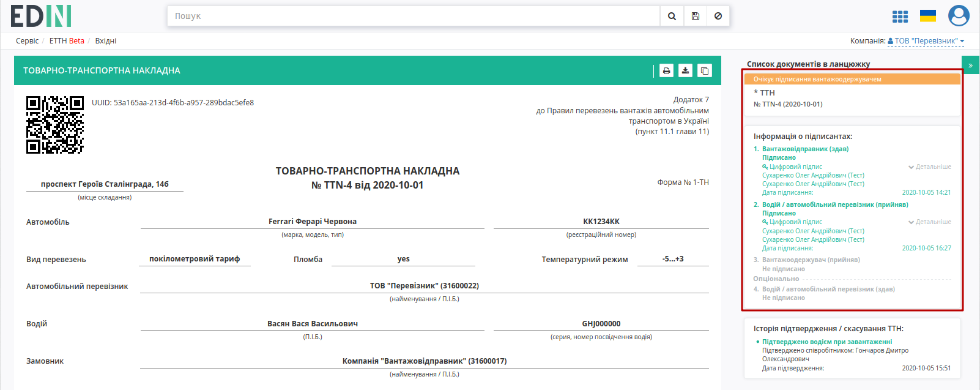Open the Сервіс breadcrumb
Screen dimensions: 980x390
(x=27, y=41)
